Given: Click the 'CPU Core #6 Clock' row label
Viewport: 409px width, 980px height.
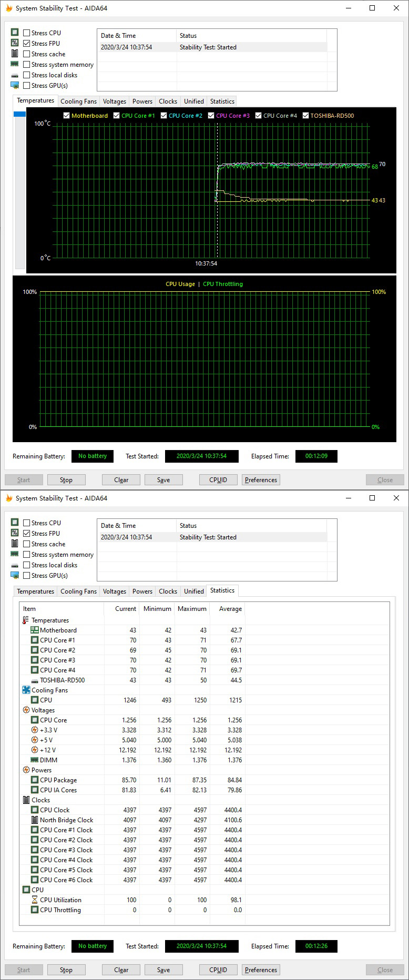Looking at the screenshot, I should 66,880.
